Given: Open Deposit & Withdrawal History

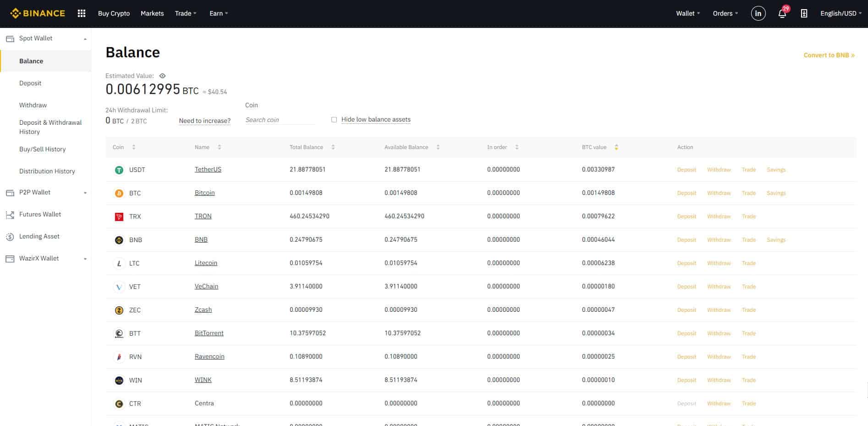Looking at the screenshot, I should 50,127.
